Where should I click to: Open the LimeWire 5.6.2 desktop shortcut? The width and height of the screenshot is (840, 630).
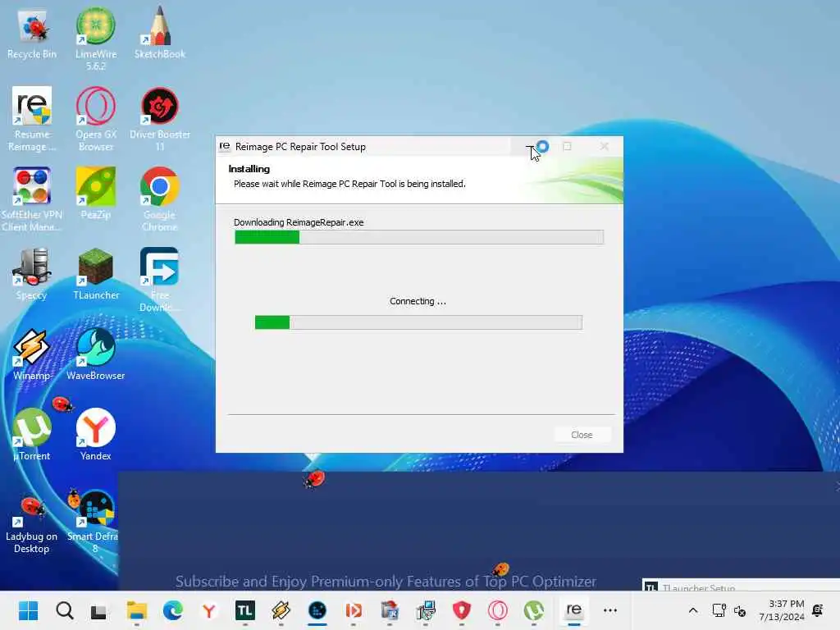point(96,39)
